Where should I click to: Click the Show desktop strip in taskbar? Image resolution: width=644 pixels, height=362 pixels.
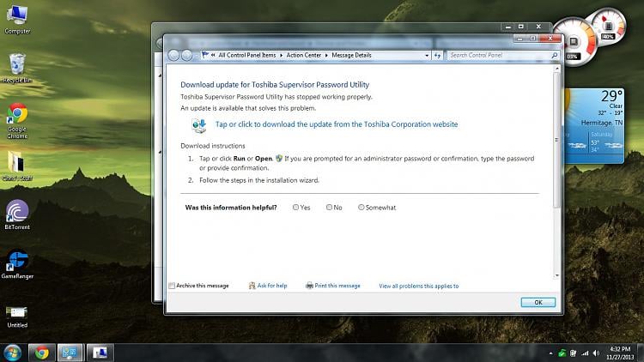pyautogui.click(x=641, y=353)
